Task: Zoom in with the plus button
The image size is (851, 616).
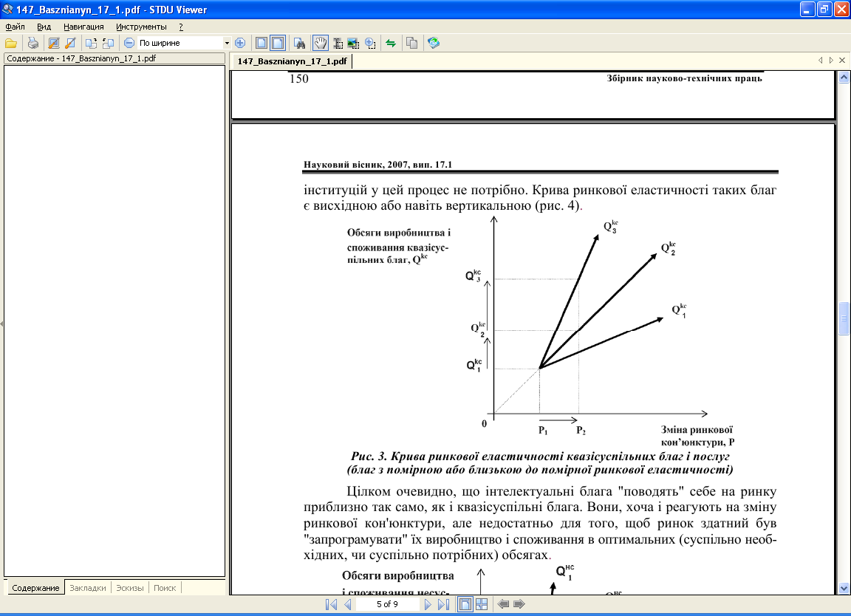Action: [240, 43]
